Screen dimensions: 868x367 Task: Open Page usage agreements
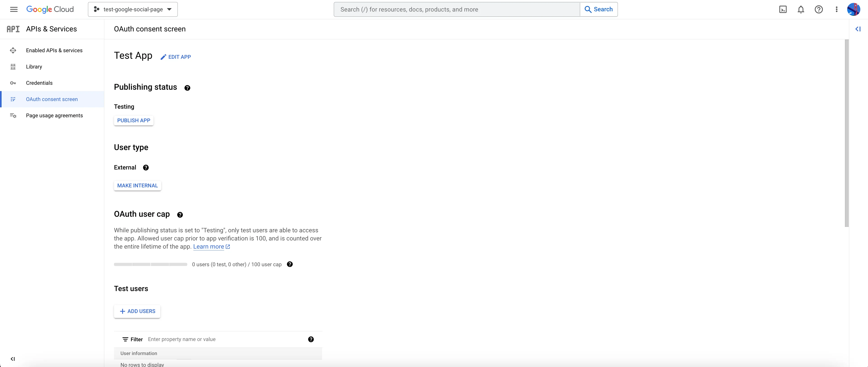coord(54,115)
